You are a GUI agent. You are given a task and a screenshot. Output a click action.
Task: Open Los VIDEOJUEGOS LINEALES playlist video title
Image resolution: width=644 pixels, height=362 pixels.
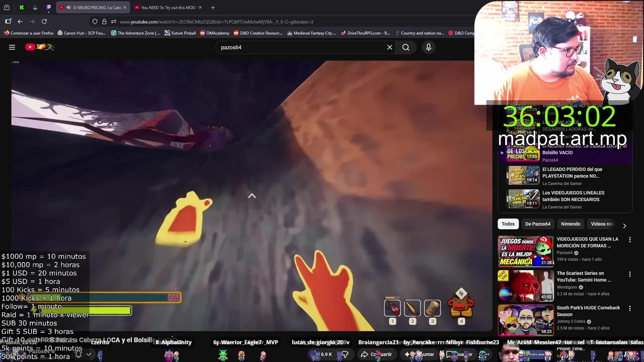(573, 196)
